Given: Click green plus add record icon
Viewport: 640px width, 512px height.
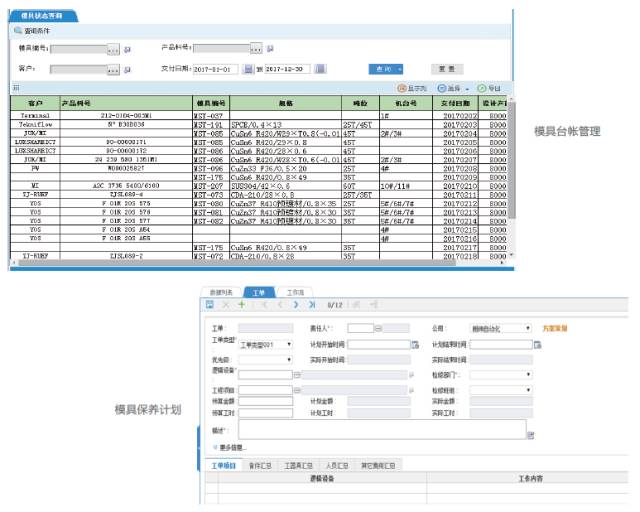Looking at the screenshot, I should pos(242,304).
